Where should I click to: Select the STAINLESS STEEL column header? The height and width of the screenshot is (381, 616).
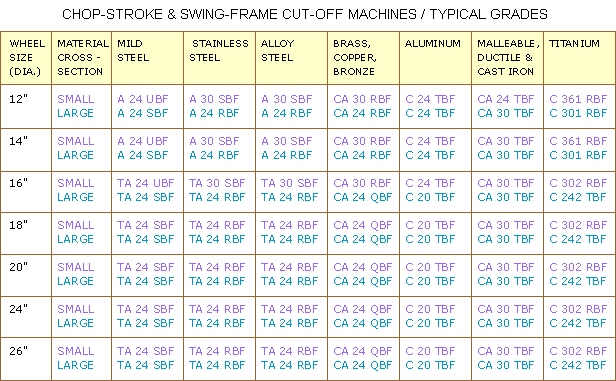point(220,58)
